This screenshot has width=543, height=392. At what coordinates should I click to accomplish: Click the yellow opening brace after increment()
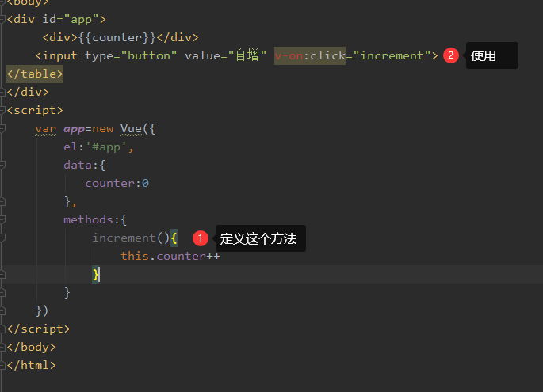click(174, 238)
